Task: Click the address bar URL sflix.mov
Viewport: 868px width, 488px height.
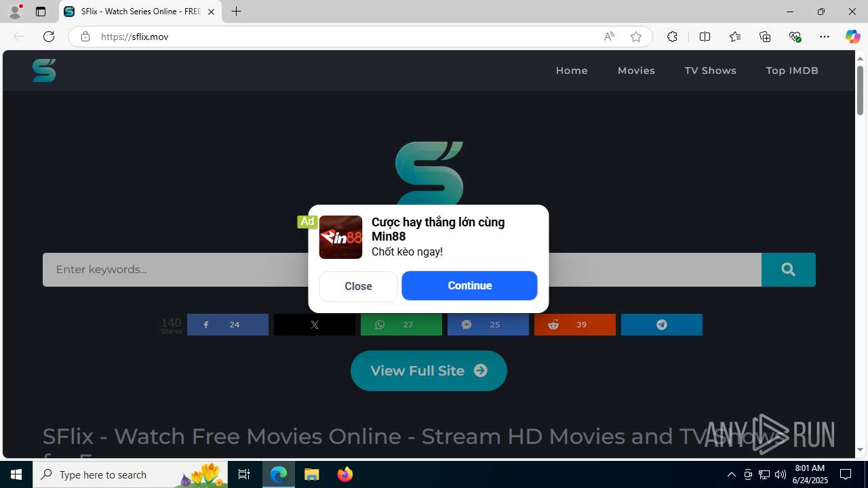Action: (134, 37)
